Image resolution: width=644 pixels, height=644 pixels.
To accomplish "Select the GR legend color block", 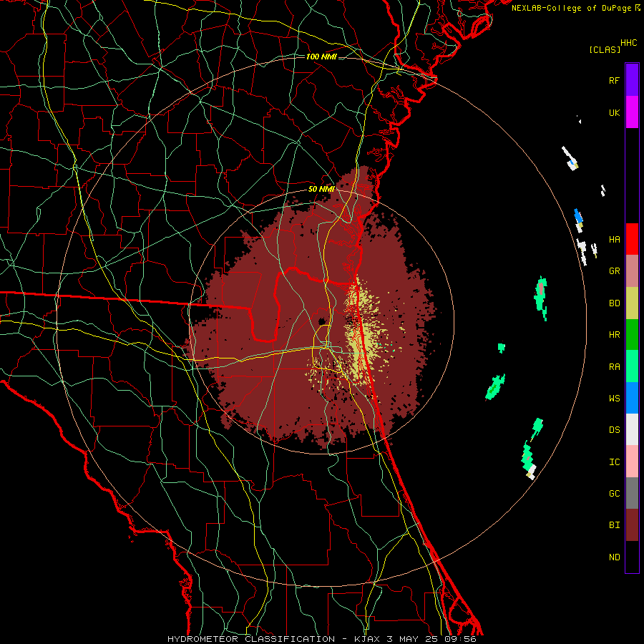I will coord(632,271).
